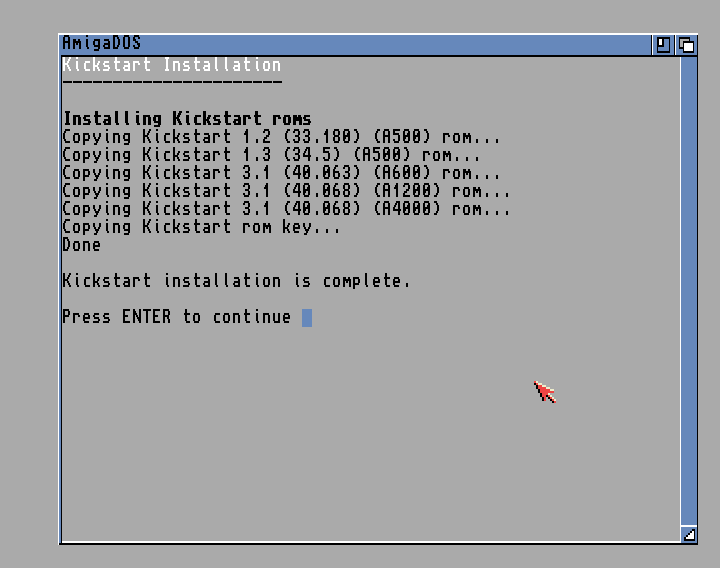Click the vertical scrollbar of the AmigaDOS window
720x568 pixels.
point(689,291)
